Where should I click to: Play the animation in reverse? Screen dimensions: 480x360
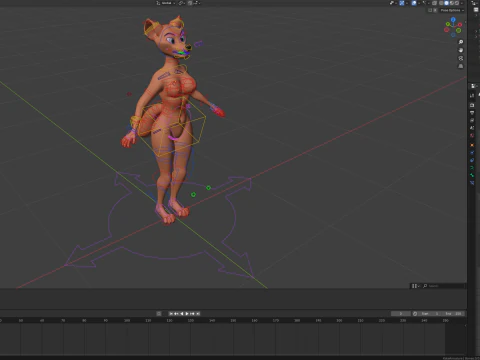pos(182,314)
